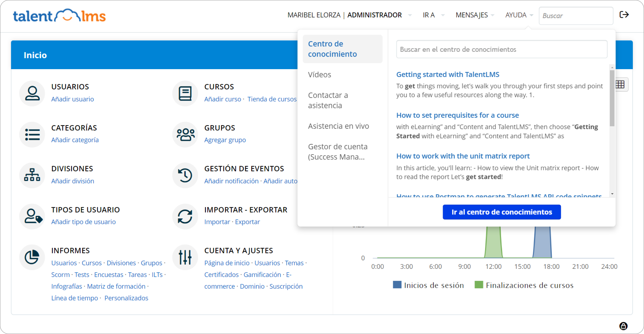Click the Cuenta y ajustes sliders icon
This screenshot has height=334, width=644.
185,257
